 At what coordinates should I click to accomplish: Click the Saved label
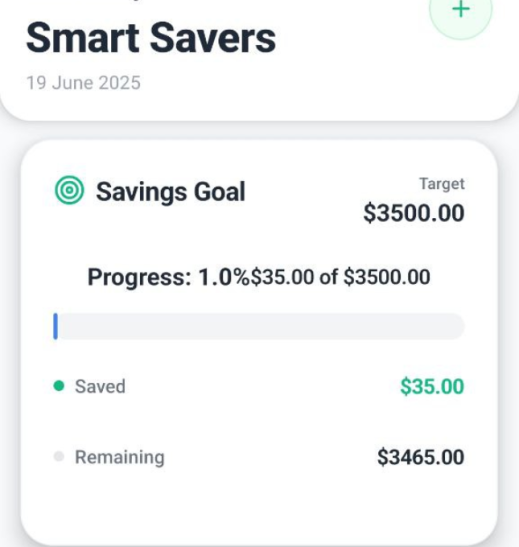click(100, 386)
